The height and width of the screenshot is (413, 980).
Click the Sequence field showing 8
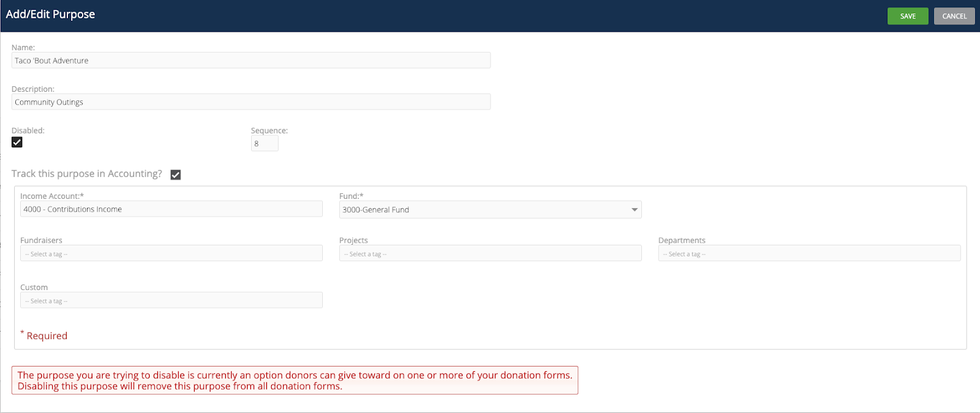(265, 143)
